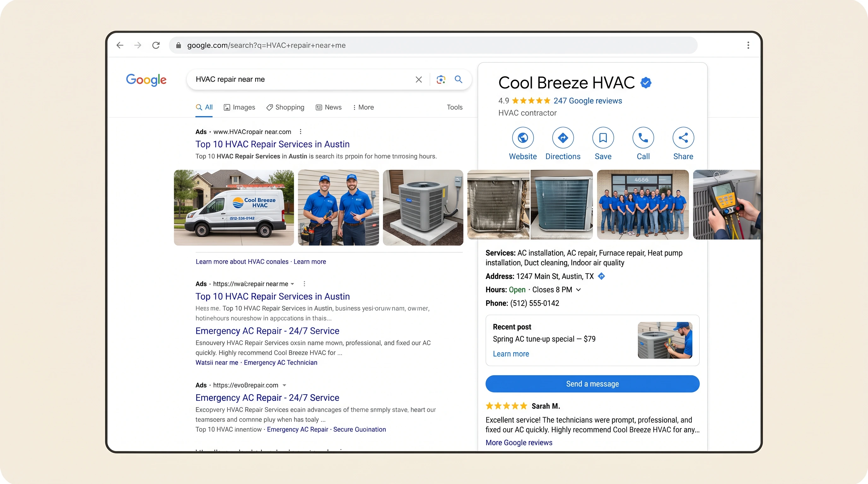The height and width of the screenshot is (484, 868).
Task: Click the address 1247 Main St, Austin, TX
Action: 554,276
